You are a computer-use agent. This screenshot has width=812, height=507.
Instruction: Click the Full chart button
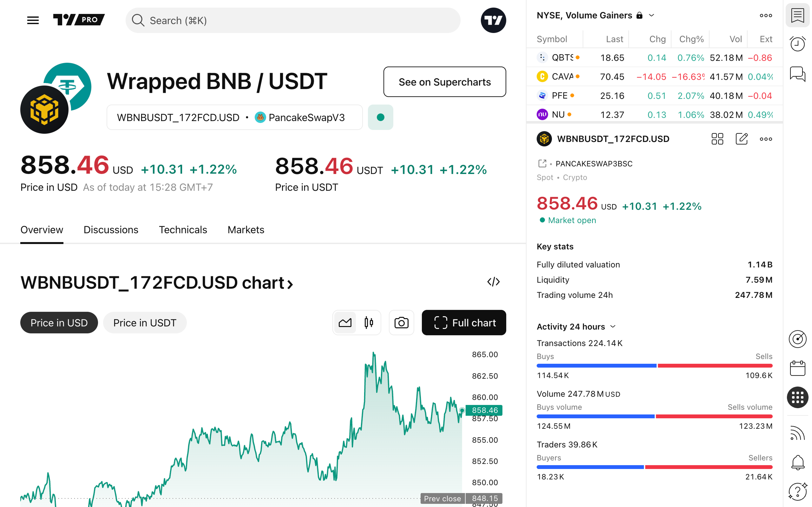pyautogui.click(x=464, y=323)
